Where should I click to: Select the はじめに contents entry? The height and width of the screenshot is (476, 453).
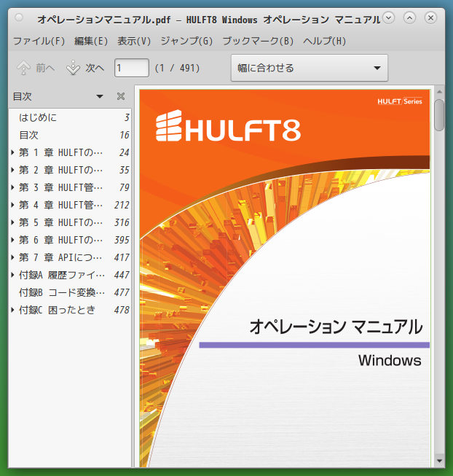pos(70,117)
